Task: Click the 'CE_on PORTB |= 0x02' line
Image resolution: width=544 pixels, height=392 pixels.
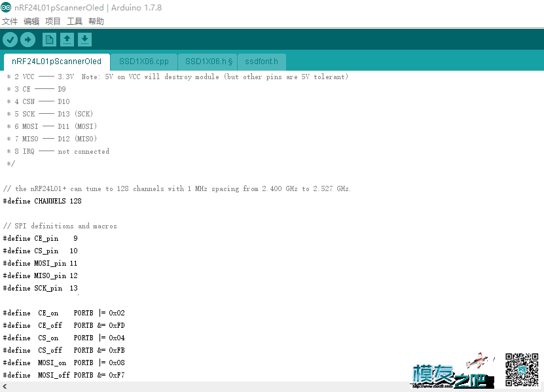Action: click(64, 313)
